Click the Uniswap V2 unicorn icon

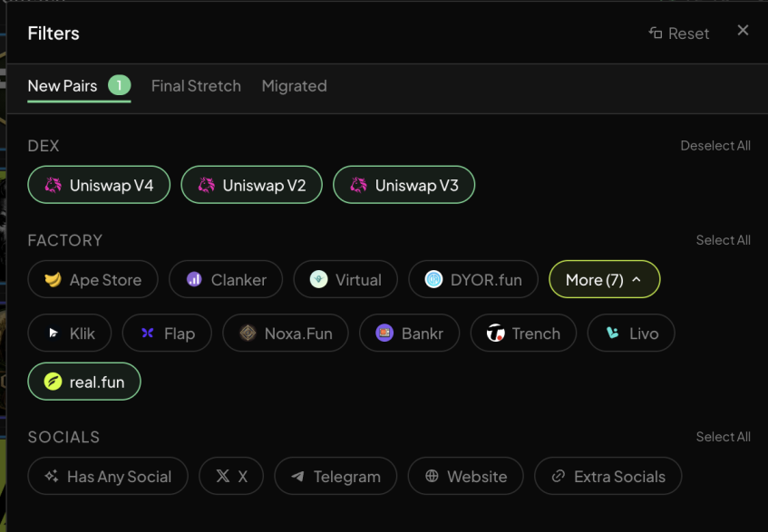tap(206, 185)
